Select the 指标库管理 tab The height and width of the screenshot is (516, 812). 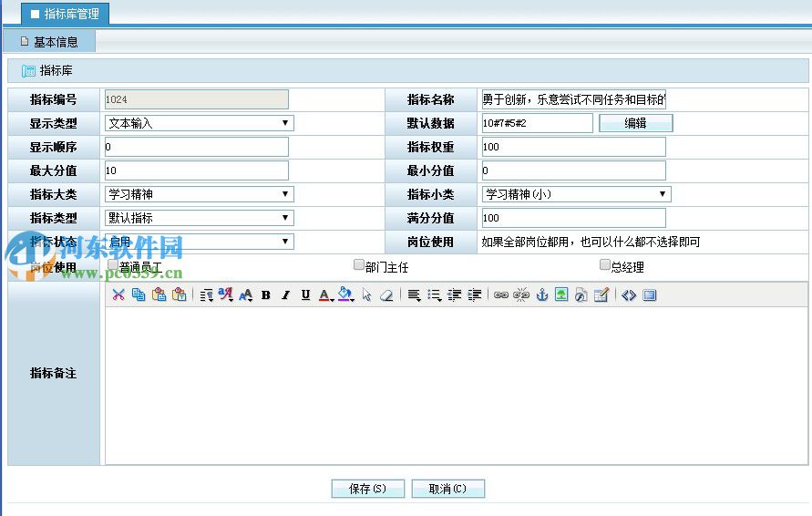(65, 14)
